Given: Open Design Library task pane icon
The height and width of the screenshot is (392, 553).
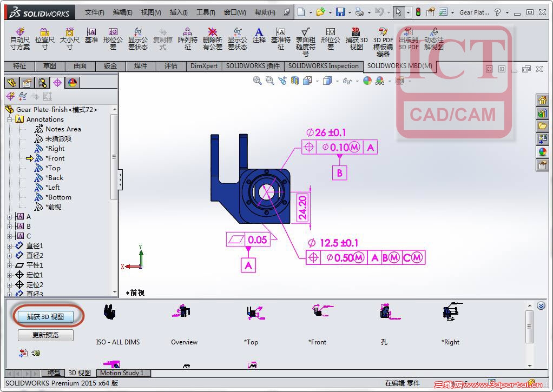Looking at the screenshot, I should click(542, 113).
